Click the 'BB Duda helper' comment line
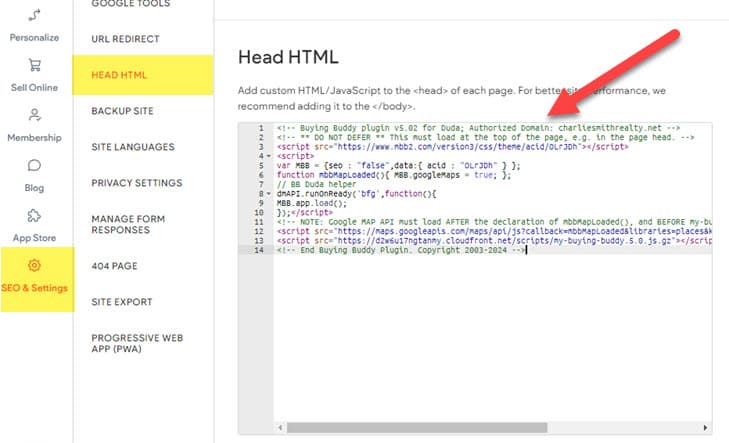Image resolution: width=729 pixels, height=443 pixels. pos(316,185)
